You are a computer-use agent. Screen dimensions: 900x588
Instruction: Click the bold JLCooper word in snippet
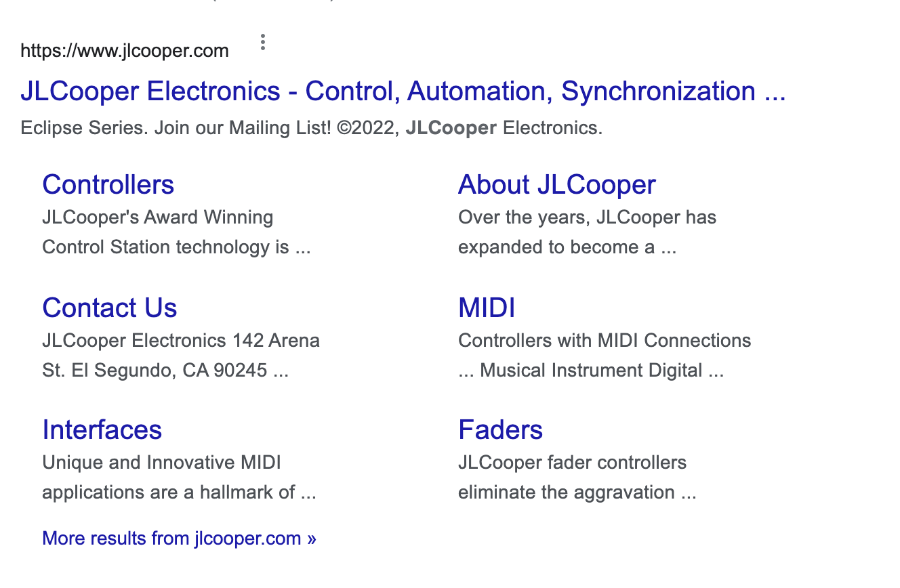[x=451, y=128]
